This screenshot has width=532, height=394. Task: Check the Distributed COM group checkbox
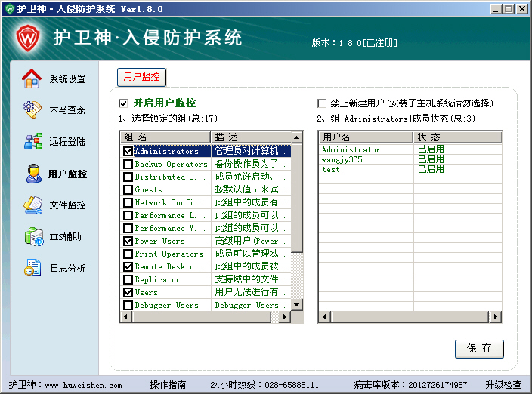(x=128, y=177)
